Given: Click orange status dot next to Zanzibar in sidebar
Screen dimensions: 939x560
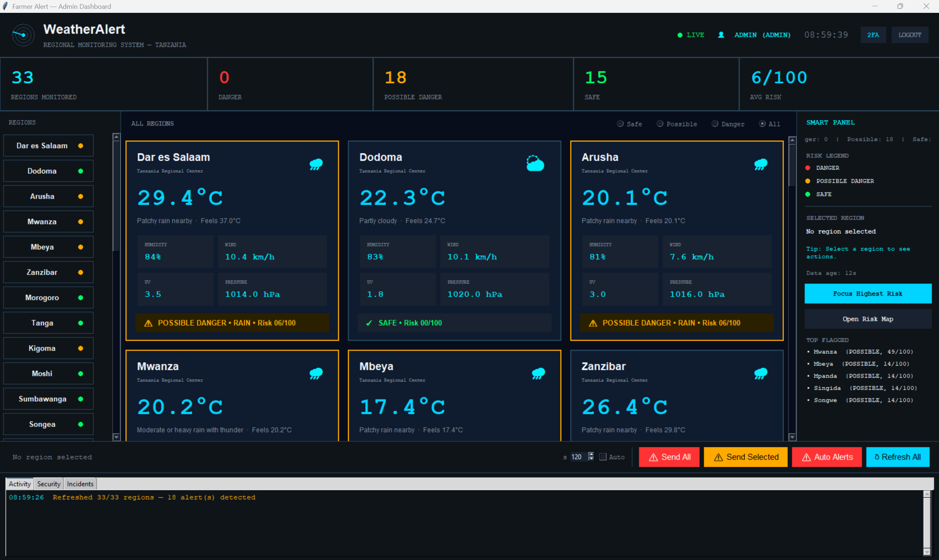Looking at the screenshot, I should click(80, 272).
